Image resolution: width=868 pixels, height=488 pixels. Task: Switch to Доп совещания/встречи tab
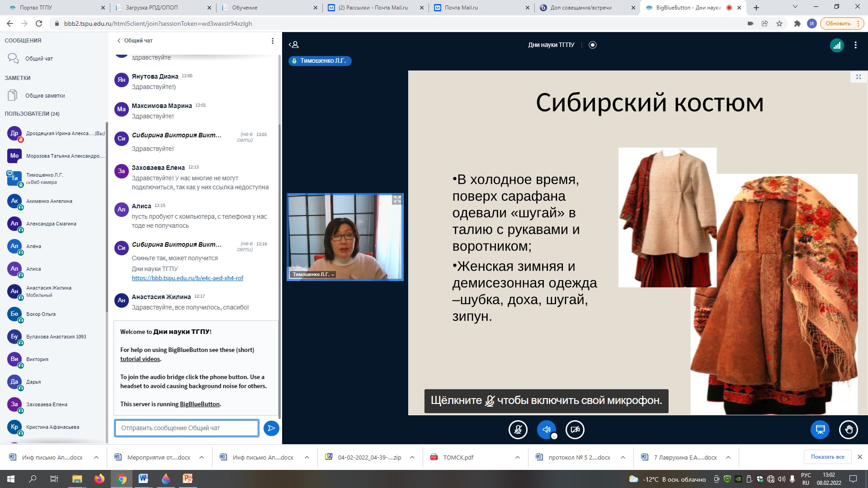pyautogui.click(x=588, y=8)
